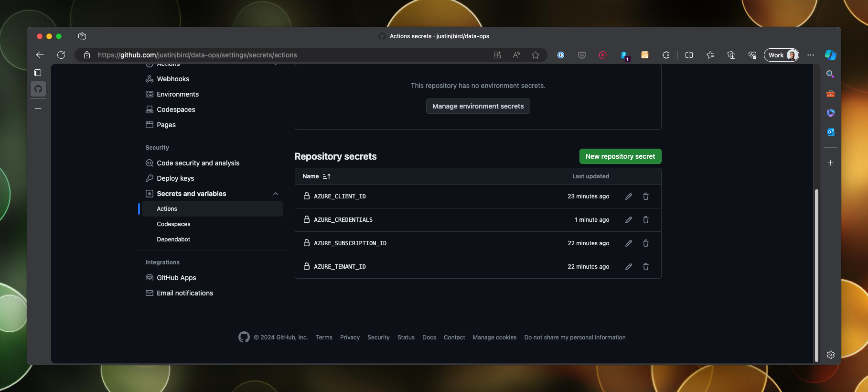868x392 pixels.
Task: Open the Docs footer link
Action: click(429, 338)
